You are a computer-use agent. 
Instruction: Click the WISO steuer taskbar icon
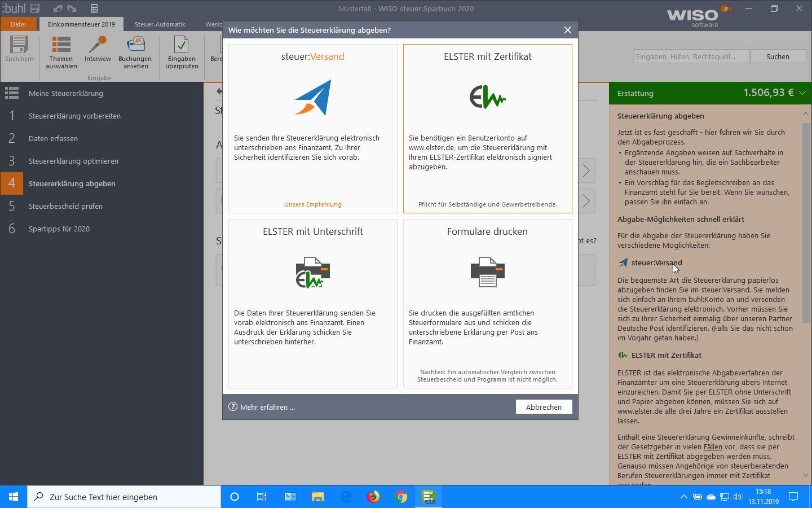pyautogui.click(x=429, y=497)
